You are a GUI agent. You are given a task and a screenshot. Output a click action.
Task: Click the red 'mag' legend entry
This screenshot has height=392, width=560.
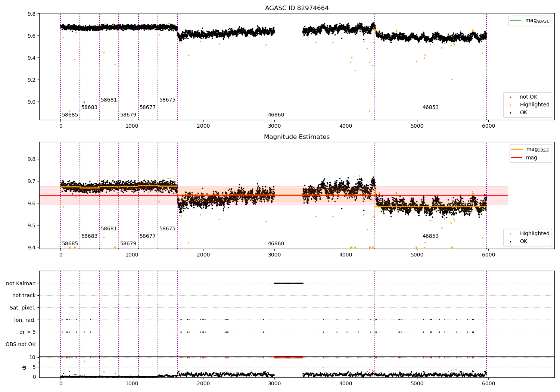525,158
